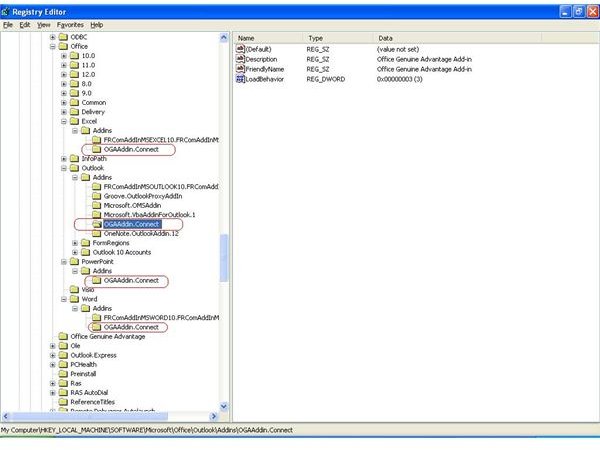
Task: Select the 8.0 key
Action: tap(86, 84)
